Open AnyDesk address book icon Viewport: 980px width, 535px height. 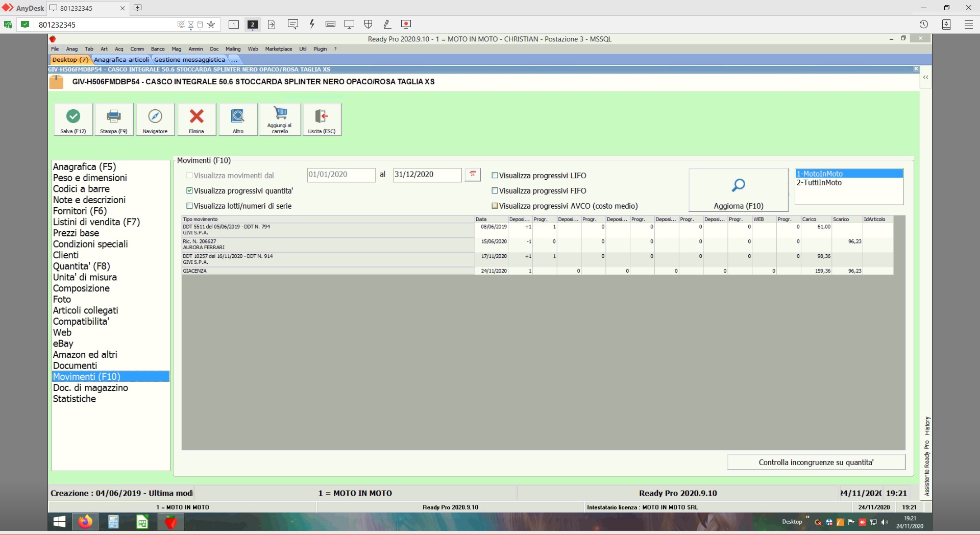pyautogui.click(x=946, y=25)
